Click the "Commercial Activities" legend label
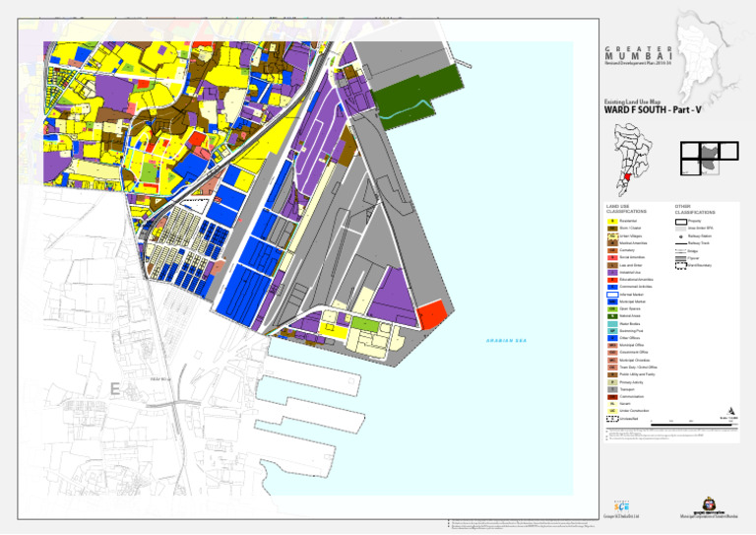Image resolution: width=756 pixels, height=535 pixels. (x=636, y=287)
